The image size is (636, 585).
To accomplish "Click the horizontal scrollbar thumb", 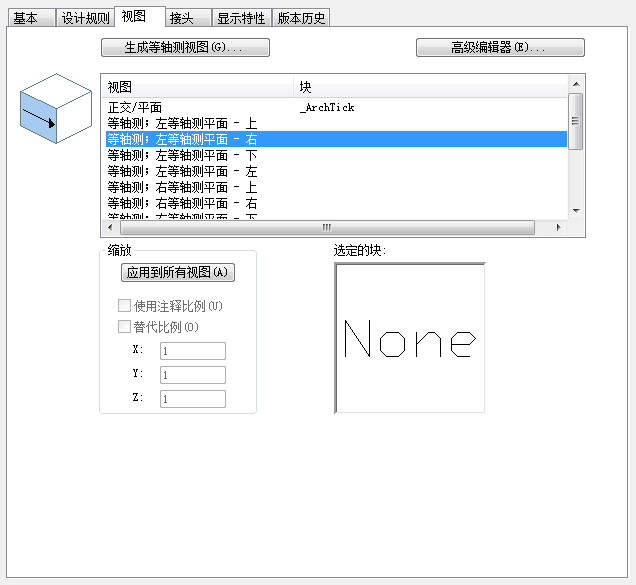I will [327, 227].
